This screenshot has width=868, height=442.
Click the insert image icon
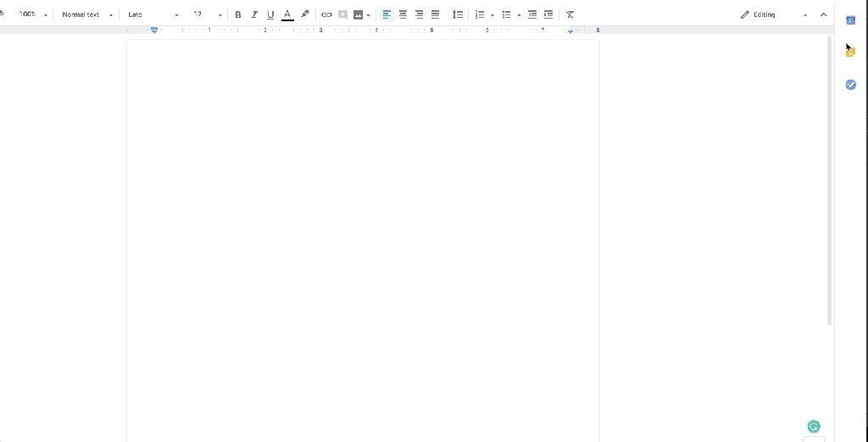click(x=359, y=14)
